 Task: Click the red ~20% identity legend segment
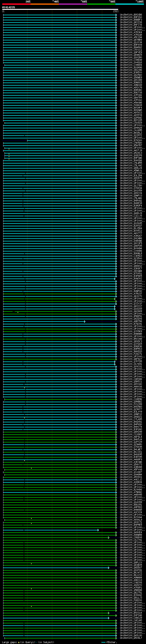coord(16,4)
